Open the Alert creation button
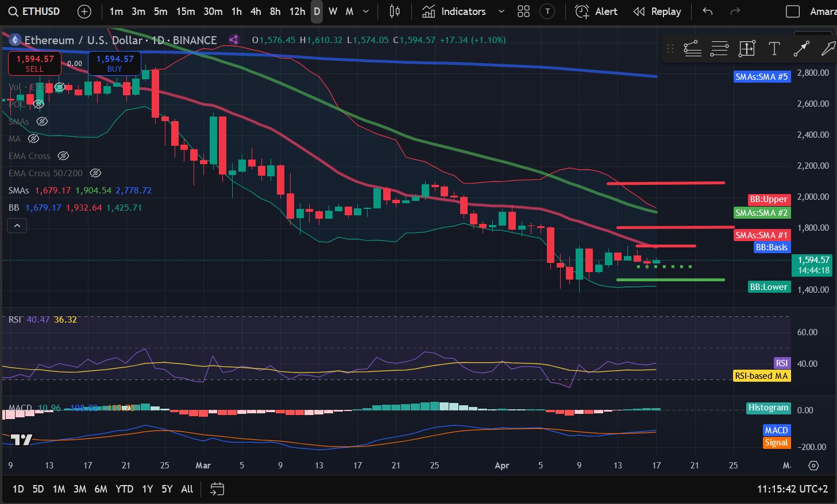The height and width of the screenshot is (504, 837). coord(596,11)
